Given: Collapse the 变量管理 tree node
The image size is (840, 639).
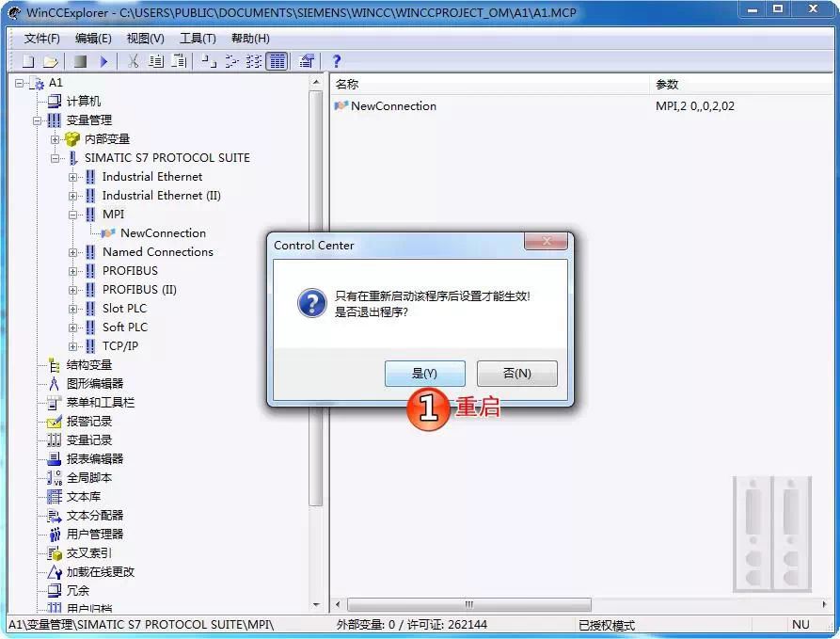Looking at the screenshot, I should 37,120.
